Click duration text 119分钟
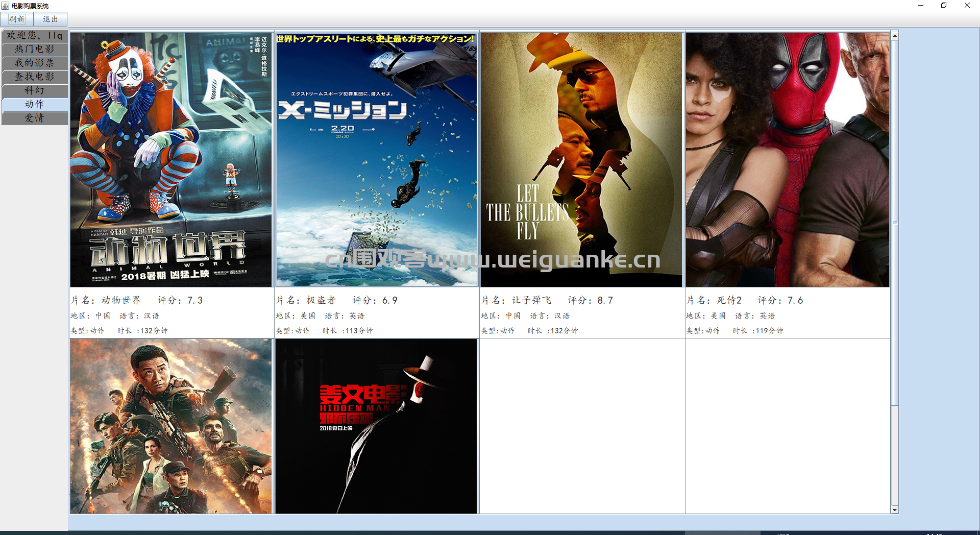The width and height of the screenshot is (980, 535). [770, 331]
